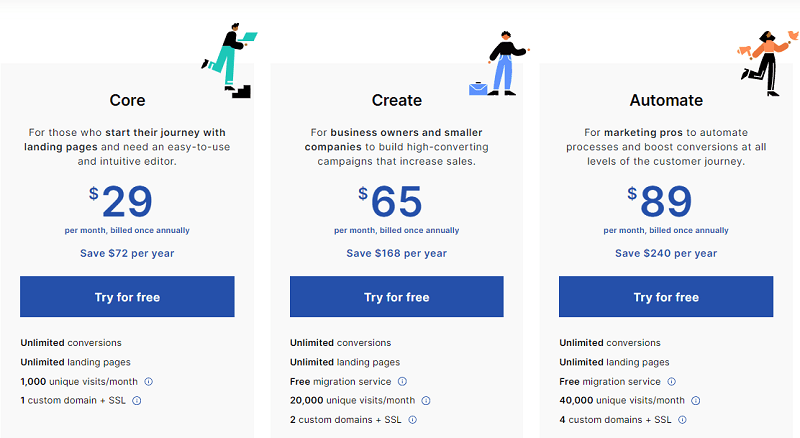Image resolution: width=800 pixels, height=438 pixels.
Task: Open info icon beside 2 custom domains + SSL
Action: 413,420
